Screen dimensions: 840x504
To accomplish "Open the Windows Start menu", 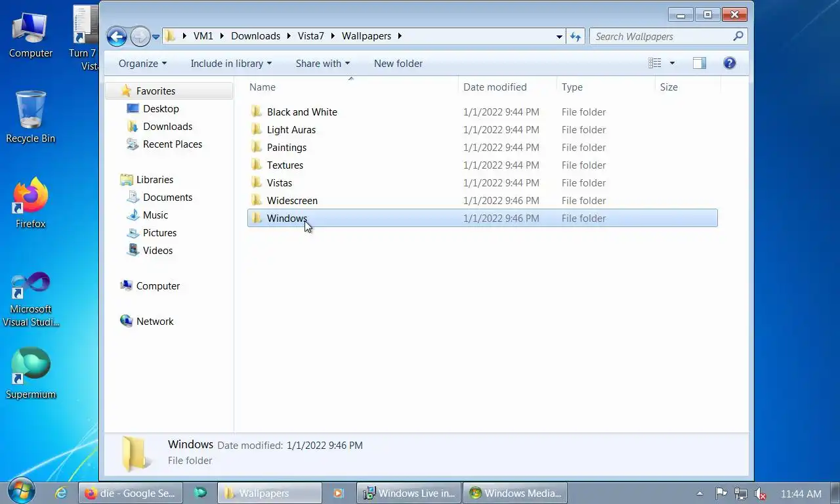I will click(22, 492).
